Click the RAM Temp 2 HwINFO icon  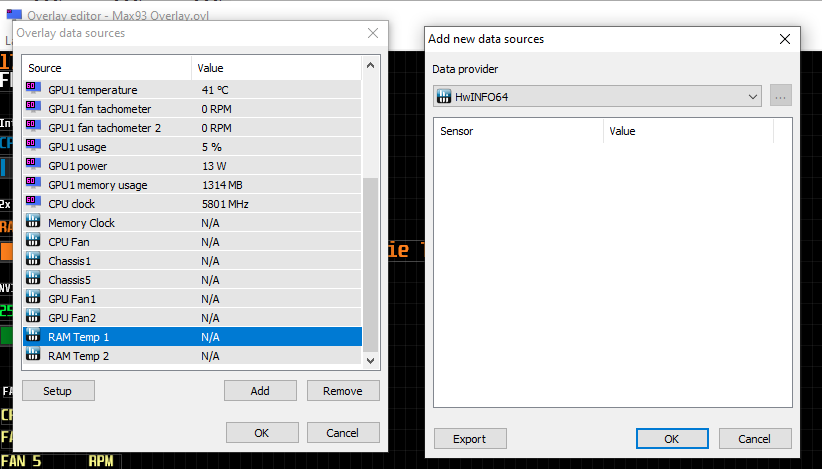point(33,354)
